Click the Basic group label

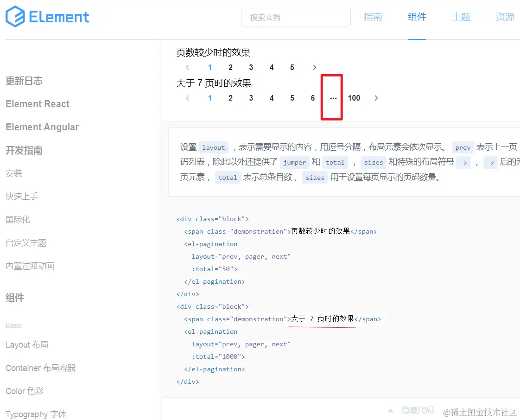[x=13, y=325]
